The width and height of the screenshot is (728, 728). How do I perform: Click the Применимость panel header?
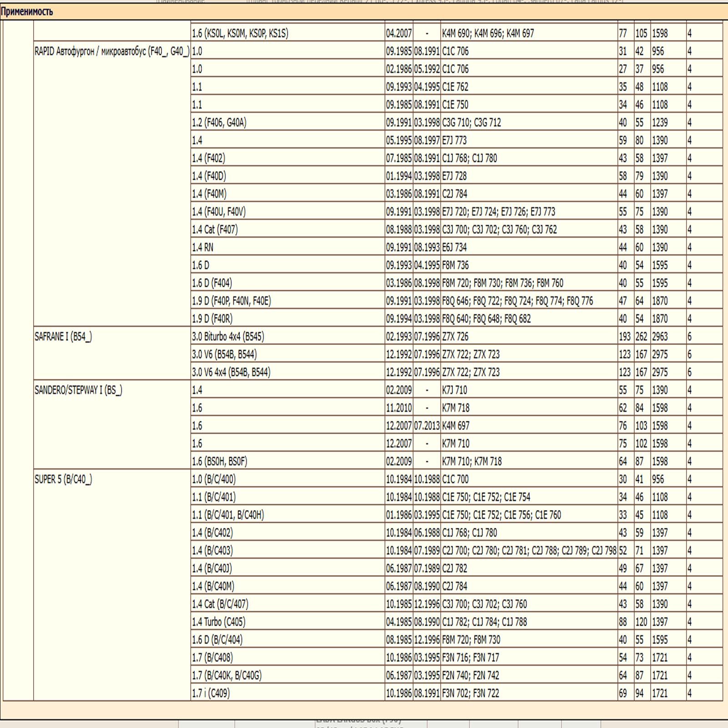coord(27,12)
